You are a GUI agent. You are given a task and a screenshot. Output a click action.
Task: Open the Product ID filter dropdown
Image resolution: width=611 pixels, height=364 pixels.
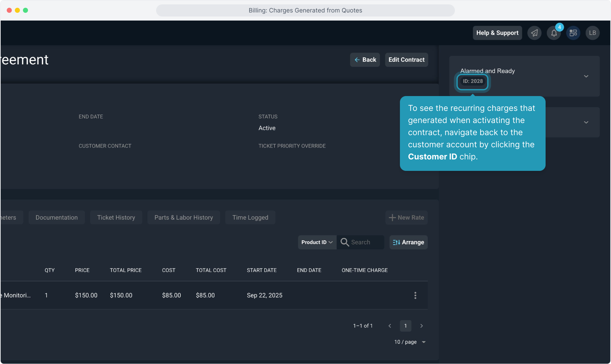tap(317, 242)
